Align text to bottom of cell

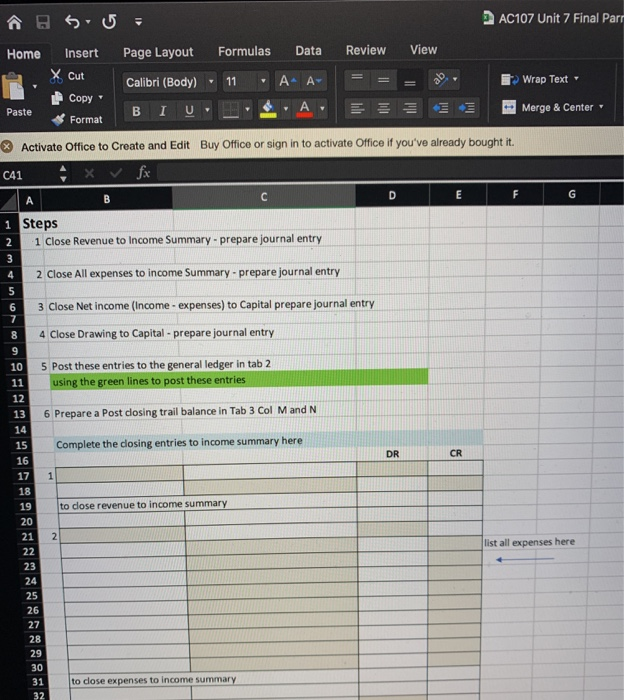(x=410, y=82)
